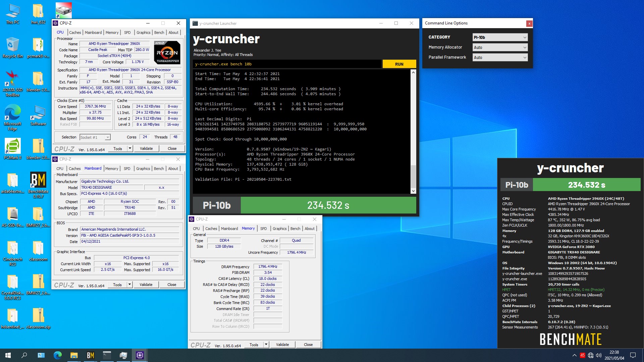
Task: Open About tab in Memory CPU-Z window
Action: pyautogui.click(x=310, y=229)
